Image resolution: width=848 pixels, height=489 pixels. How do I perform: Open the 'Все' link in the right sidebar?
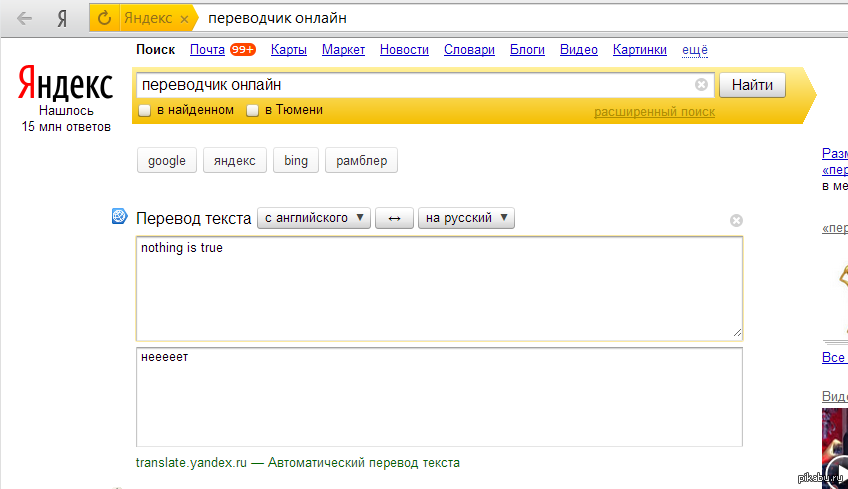[x=833, y=358]
